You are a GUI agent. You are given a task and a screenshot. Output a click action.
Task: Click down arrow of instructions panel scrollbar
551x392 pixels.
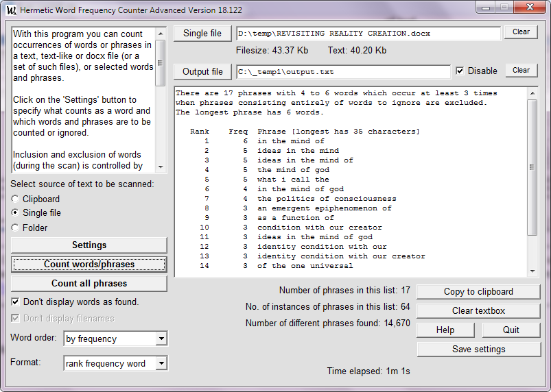click(161, 167)
